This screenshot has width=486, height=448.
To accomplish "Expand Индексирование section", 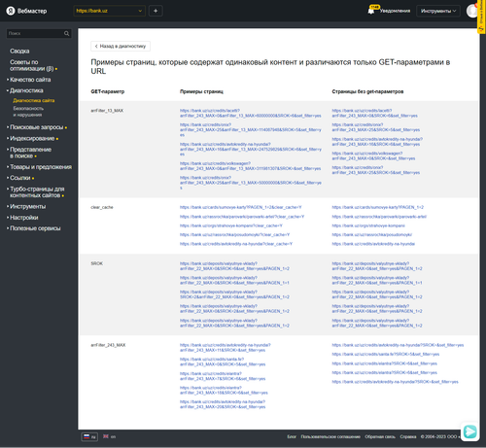I will 32,138.
